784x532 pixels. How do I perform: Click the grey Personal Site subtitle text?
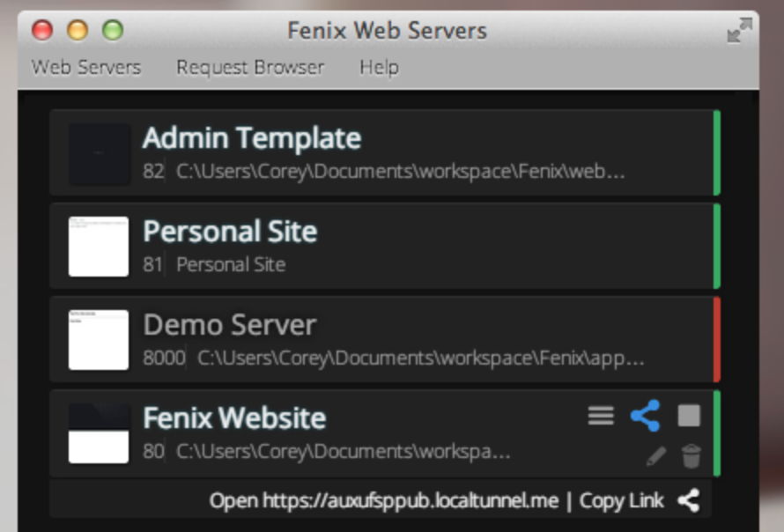231,264
